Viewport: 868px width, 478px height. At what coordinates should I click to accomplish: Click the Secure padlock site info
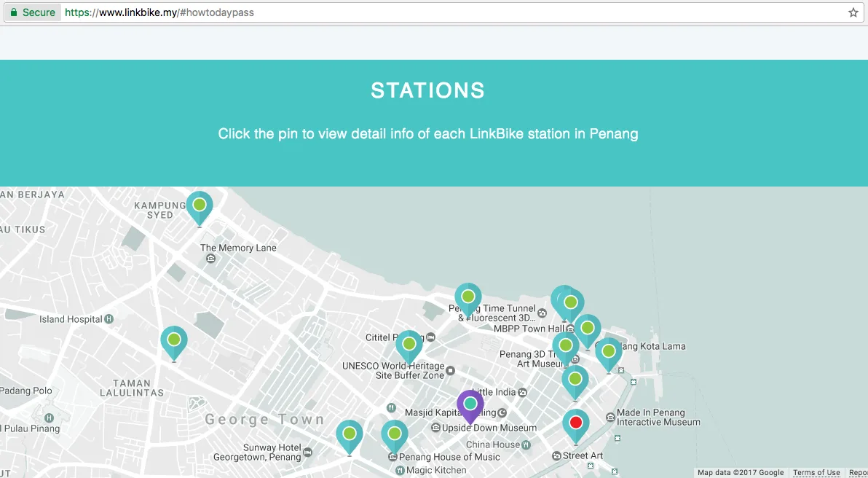click(33, 12)
